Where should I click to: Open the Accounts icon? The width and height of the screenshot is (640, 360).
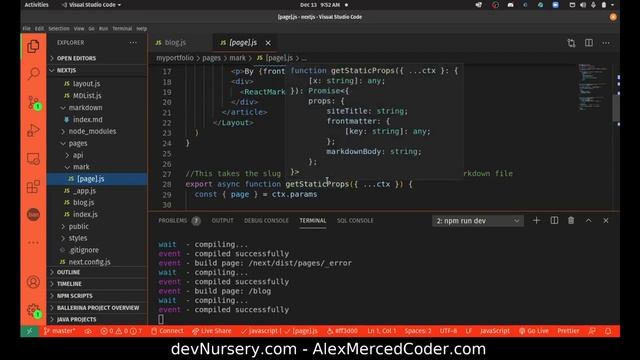[x=33, y=282]
